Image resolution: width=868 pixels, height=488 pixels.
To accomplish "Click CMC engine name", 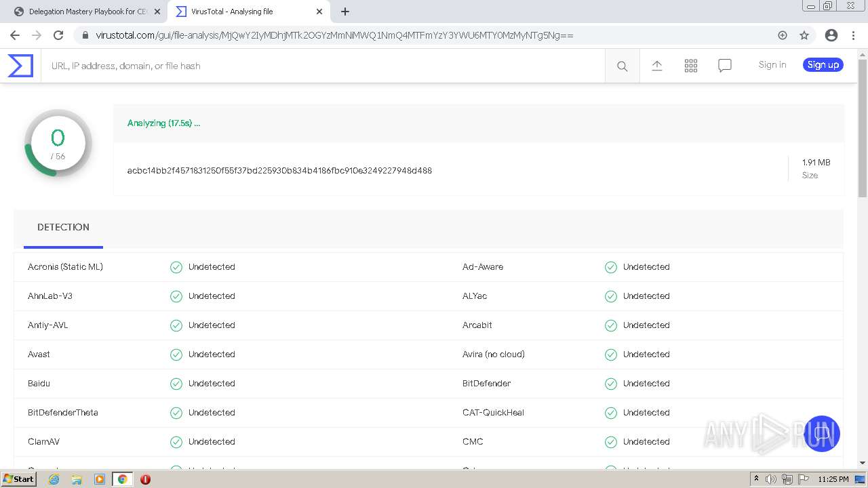I will tap(473, 442).
